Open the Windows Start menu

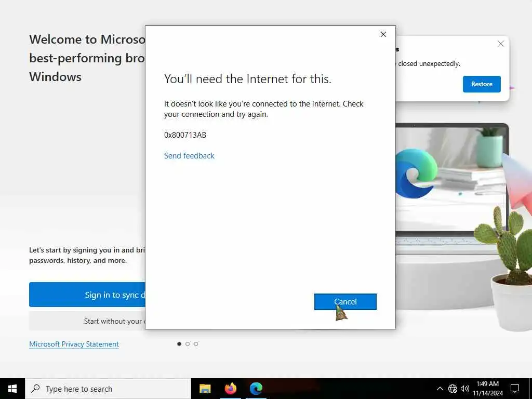pyautogui.click(x=12, y=389)
